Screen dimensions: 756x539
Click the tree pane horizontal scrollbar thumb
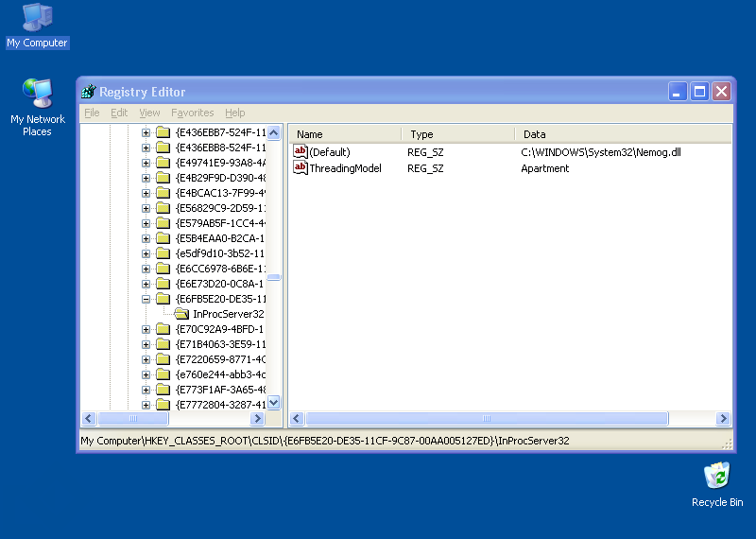(x=132, y=418)
